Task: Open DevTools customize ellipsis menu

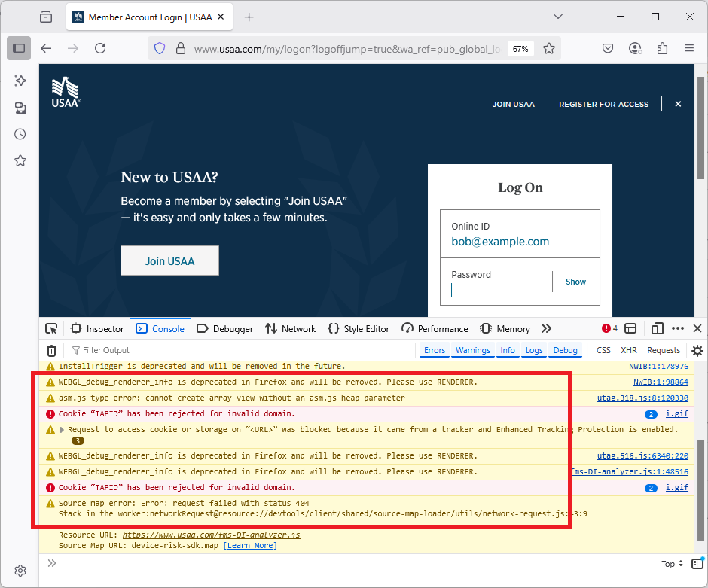Action: pyautogui.click(x=678, y=328)
